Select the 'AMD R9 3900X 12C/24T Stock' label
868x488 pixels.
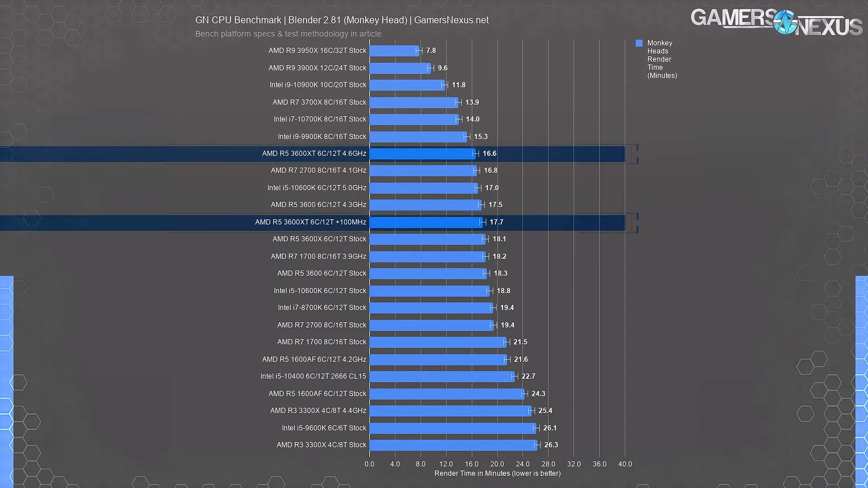317,68
